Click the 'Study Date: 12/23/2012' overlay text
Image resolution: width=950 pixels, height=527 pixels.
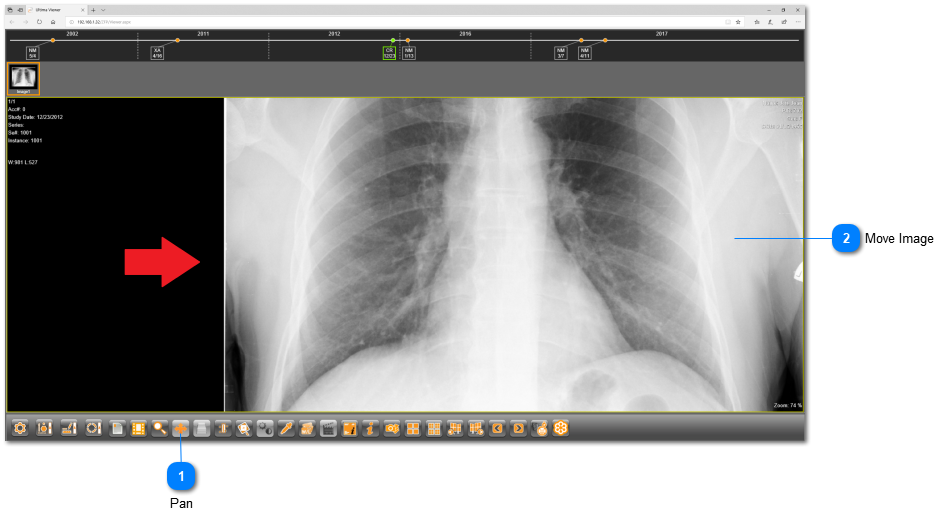pyautogui.click(x=35, y=117)
